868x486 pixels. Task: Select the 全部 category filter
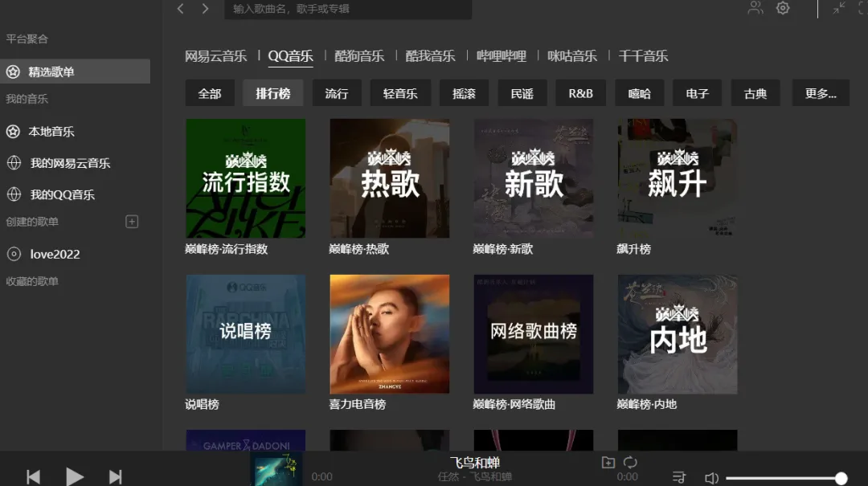210,93
